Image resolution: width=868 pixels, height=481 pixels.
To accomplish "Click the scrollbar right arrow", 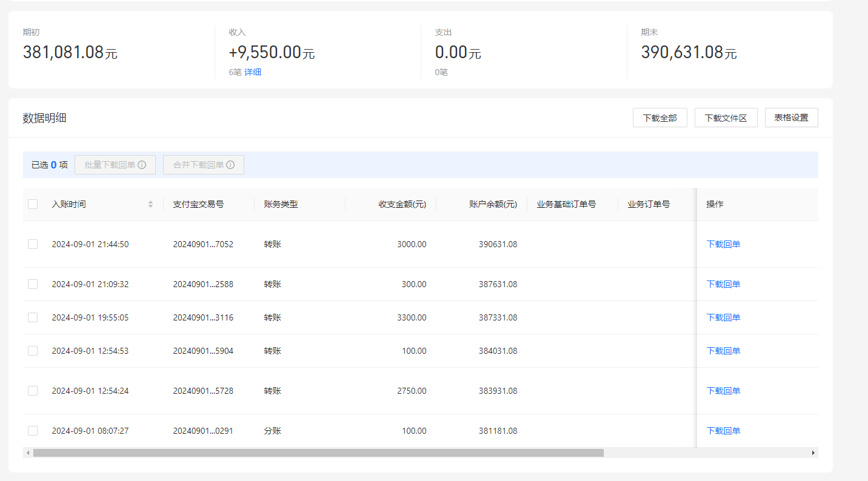I will click(813, 453).
